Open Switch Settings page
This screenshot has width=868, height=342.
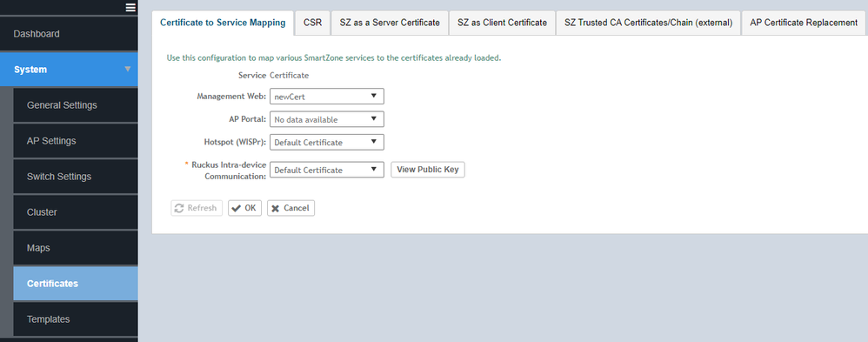point(76,177)
